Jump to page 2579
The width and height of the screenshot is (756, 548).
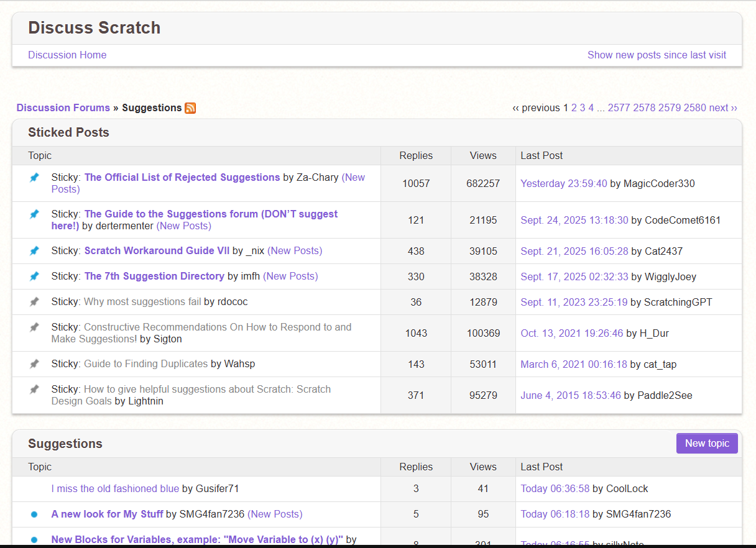coord(670,107)
